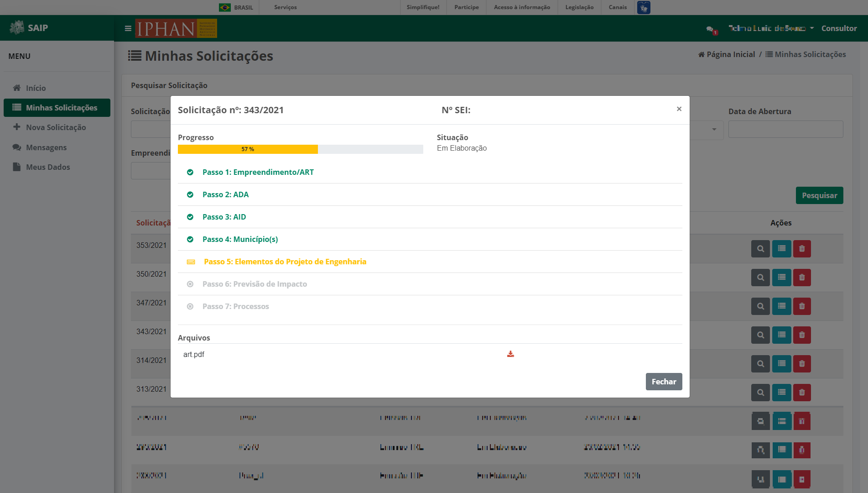
Task: Download the art.pdf file
Action: [x=510, y=354]
